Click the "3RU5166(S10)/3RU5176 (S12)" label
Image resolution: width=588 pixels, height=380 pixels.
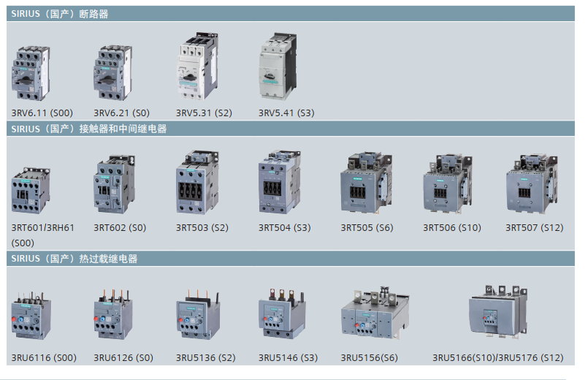[498, 358]
